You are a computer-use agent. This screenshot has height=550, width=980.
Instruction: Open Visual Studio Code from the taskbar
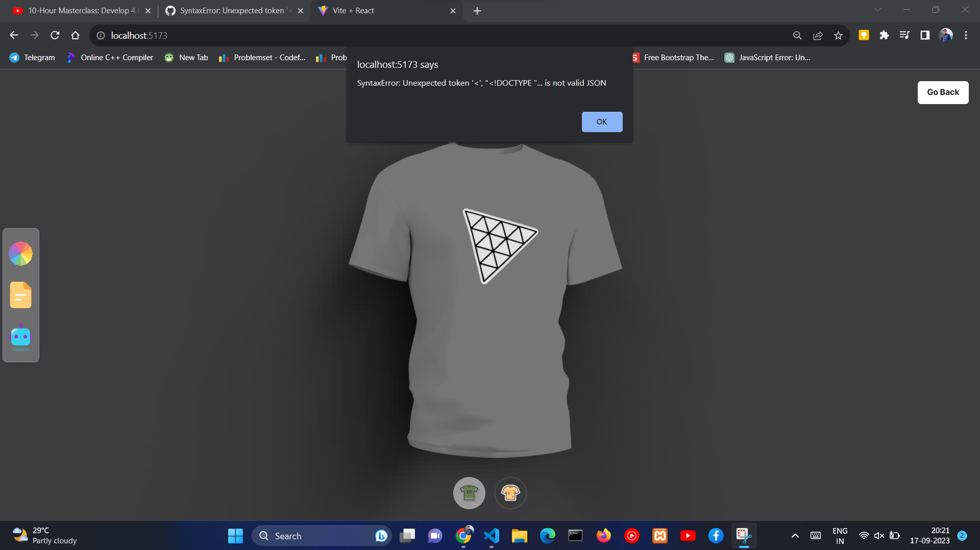(491, 536)
